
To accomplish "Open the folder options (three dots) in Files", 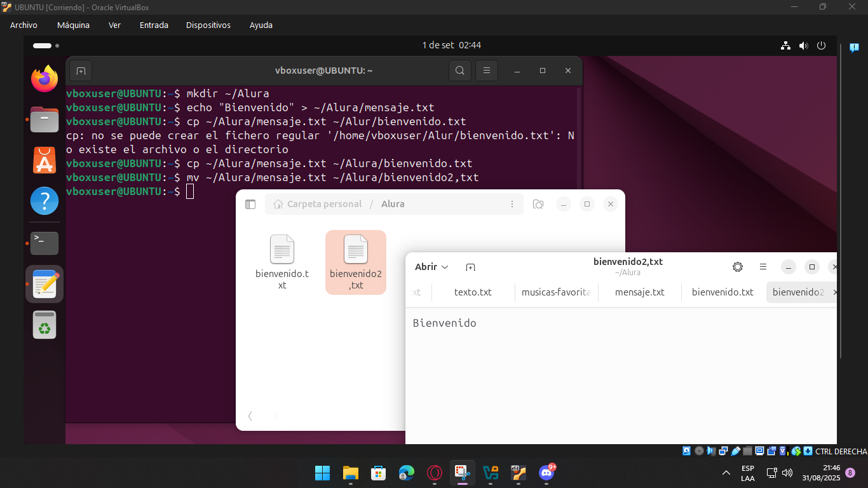I will tap(512, 204).
